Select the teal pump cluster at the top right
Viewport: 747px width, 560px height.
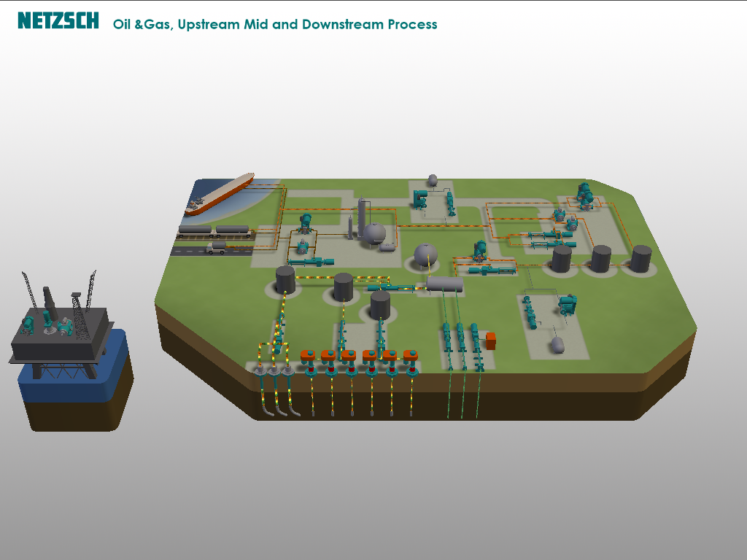coord(586,195)
